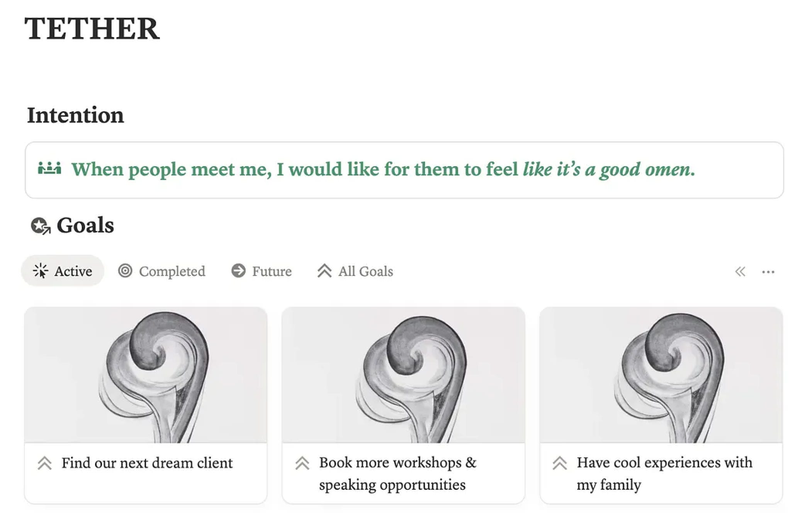Viewport: 812px width, 513px height.
Task: Click the arrow circle icon beside Future
Action: pyautogui.click(x=238, y=271)
